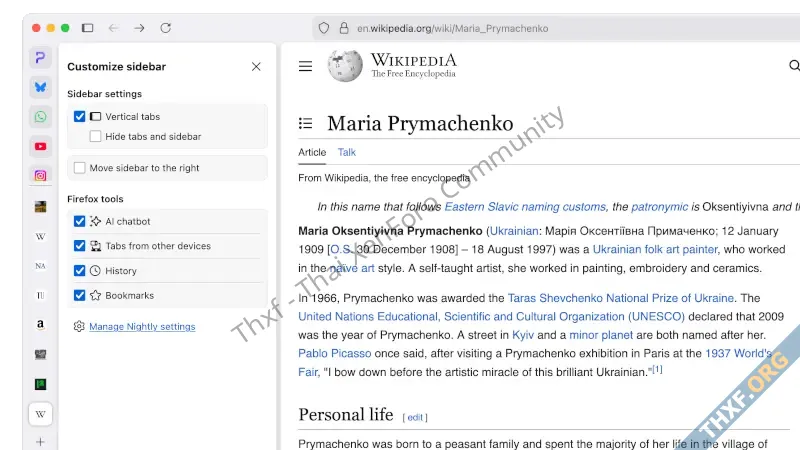Open the WhatsApp pinned tab

[x=40, y=117]
